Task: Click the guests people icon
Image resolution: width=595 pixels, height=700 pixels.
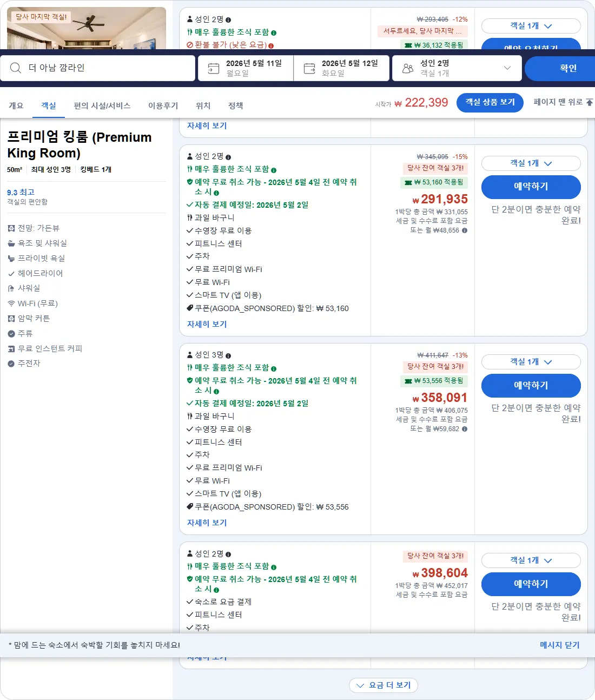Action: [x=408, y=68]
